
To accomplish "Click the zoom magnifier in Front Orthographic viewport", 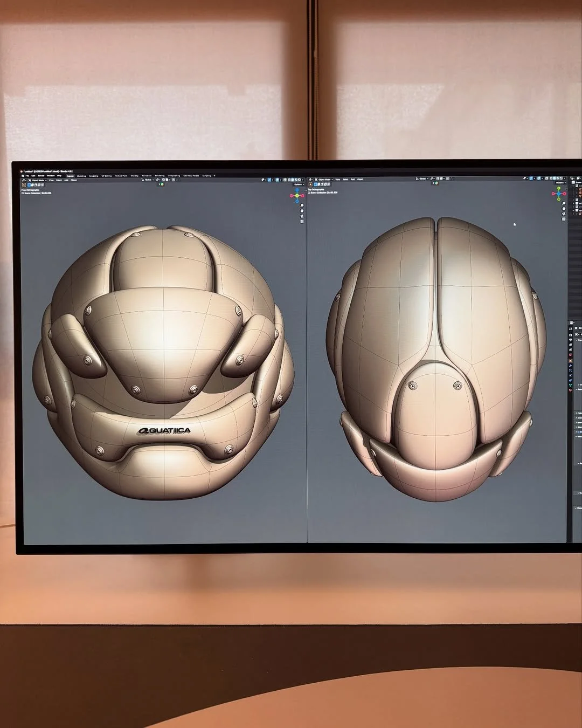I will 302,205.
